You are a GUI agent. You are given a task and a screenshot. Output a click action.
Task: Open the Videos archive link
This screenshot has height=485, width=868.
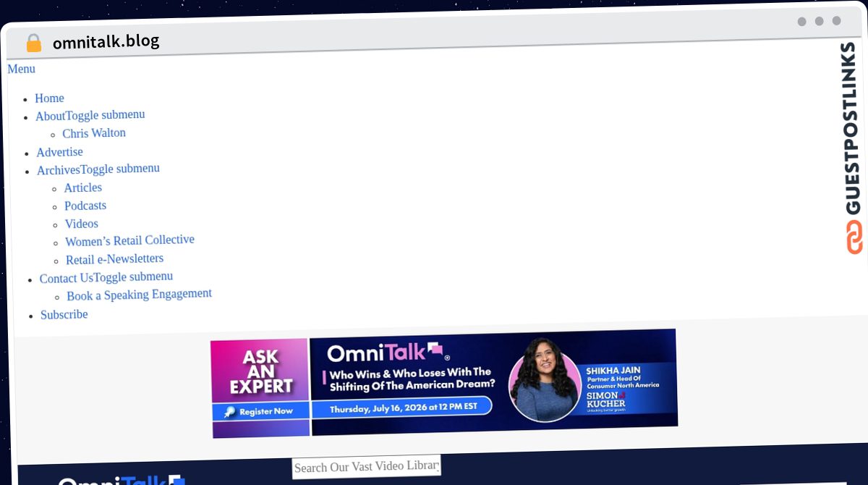[81, 224]
